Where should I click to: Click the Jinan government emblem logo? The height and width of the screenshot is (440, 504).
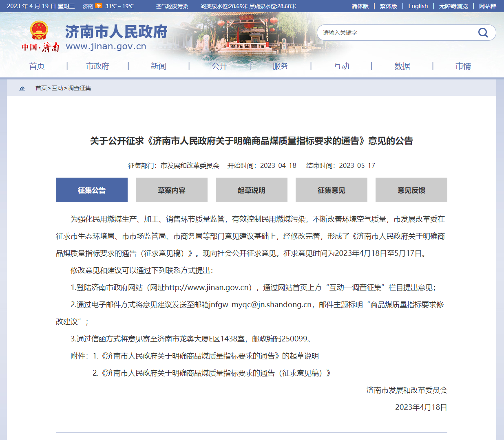(x=38, y=30)
